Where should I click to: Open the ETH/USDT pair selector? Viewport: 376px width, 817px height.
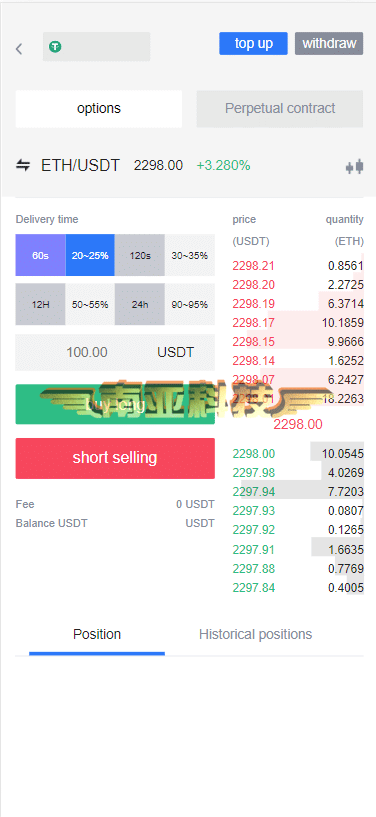coord(80,166)
